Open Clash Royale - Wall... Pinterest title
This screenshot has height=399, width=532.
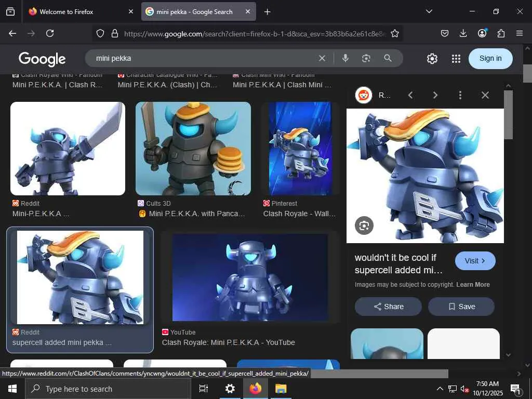point(299,214)
